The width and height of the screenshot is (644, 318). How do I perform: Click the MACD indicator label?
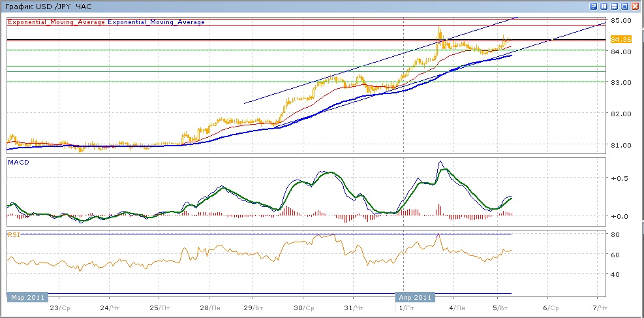(18, 161)
